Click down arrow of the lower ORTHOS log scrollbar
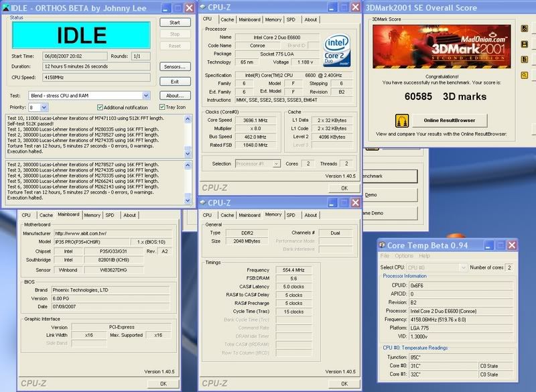The height and width of the screenshot is (392, 536). point(188,200)
